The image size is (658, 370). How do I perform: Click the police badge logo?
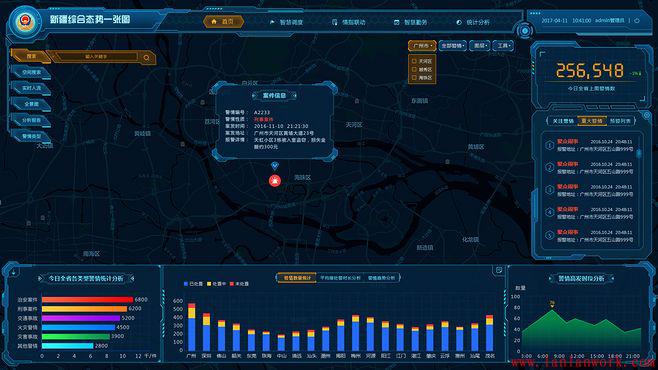(24, 21)
